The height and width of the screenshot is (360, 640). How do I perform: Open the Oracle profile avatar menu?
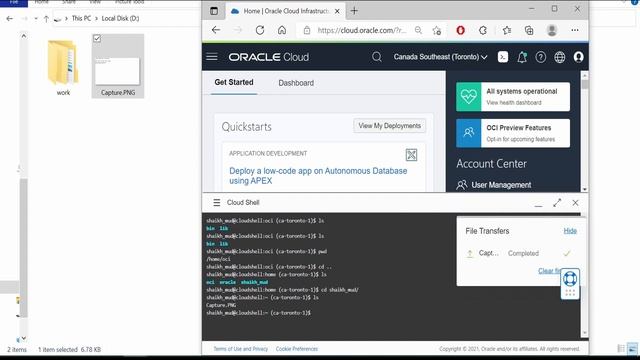(578, 57)
